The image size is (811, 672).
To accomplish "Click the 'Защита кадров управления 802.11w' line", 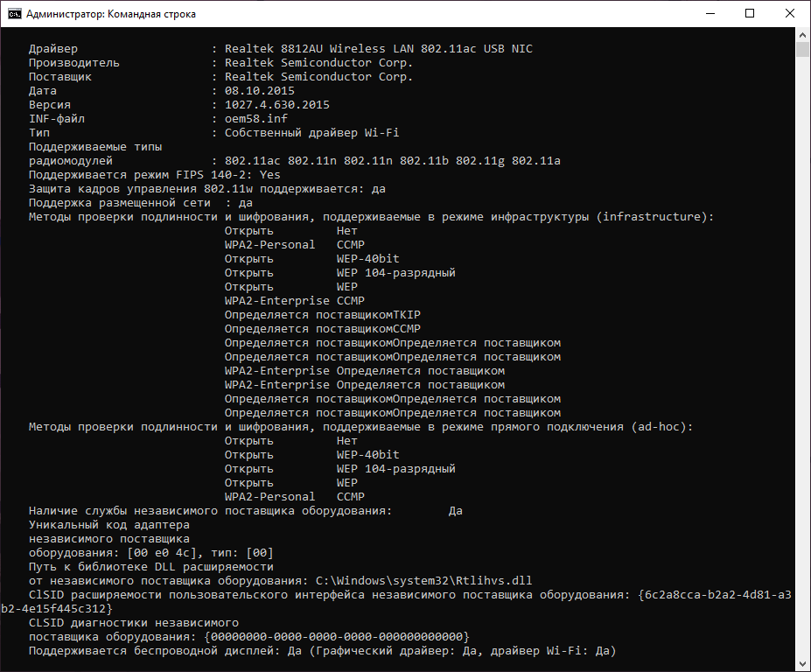I will [206, 188].
